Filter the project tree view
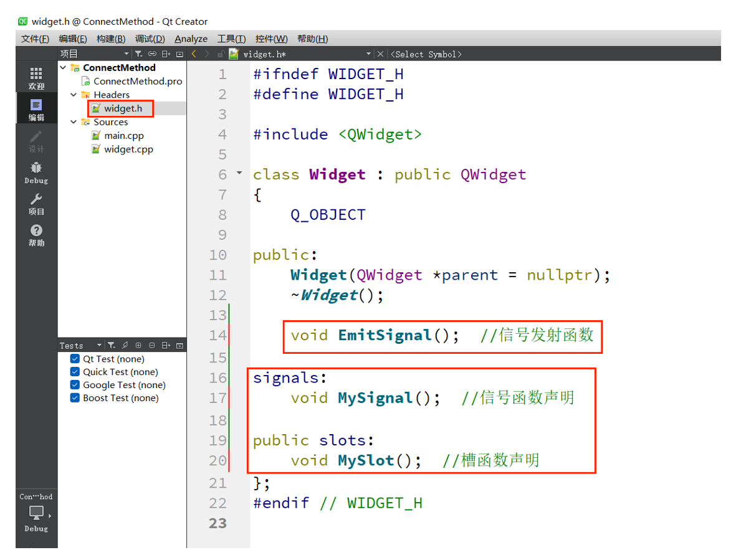Screen dimensions: 736x560 coord(139,54)
